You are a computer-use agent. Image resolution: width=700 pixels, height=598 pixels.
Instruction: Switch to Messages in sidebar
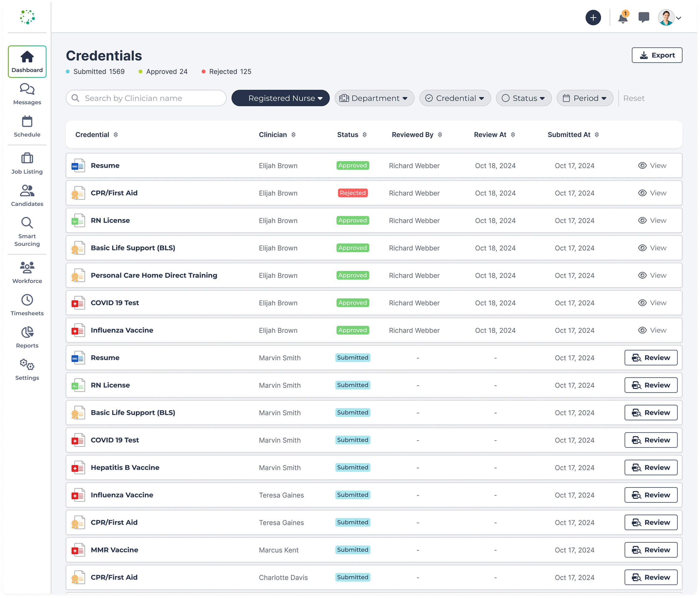click(27, 94)
